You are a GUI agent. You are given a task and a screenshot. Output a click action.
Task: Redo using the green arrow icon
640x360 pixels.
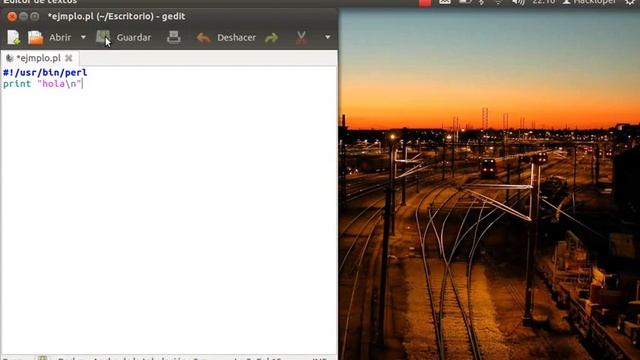pyautogui.click(x=271, y=38)
